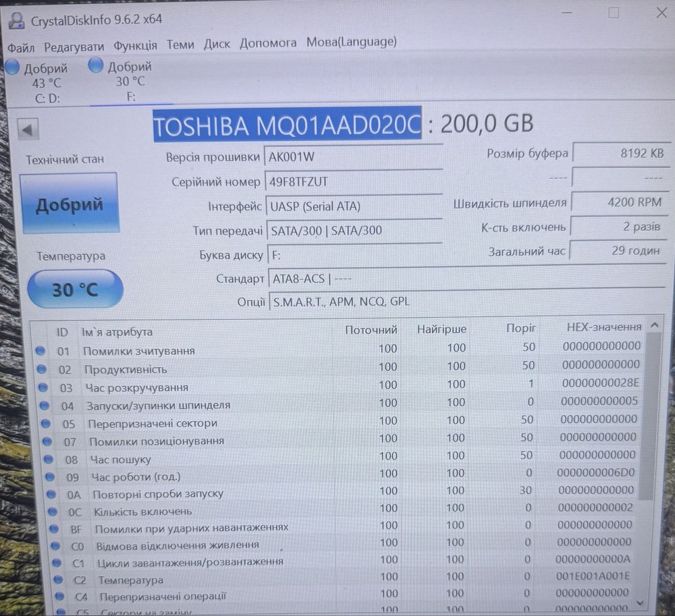This screenshot has height=616, width=675.
Task: Click the transfer mode field SATA/300 | SATA/300
Action: pyautogui.click(x=355, y=231)
